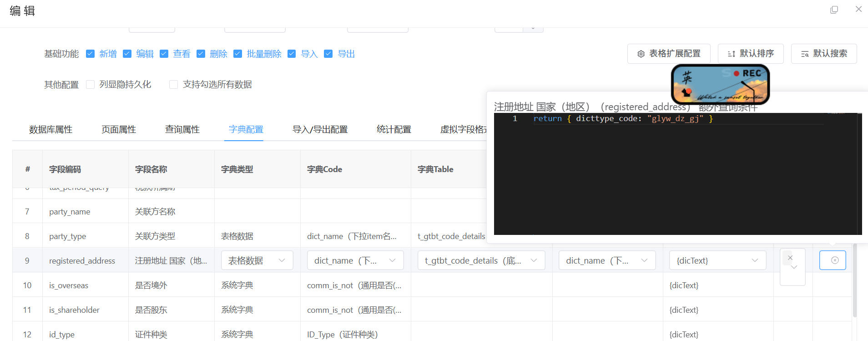
Task: Toggle the 批量删除 checkbox
Action: 237,54
